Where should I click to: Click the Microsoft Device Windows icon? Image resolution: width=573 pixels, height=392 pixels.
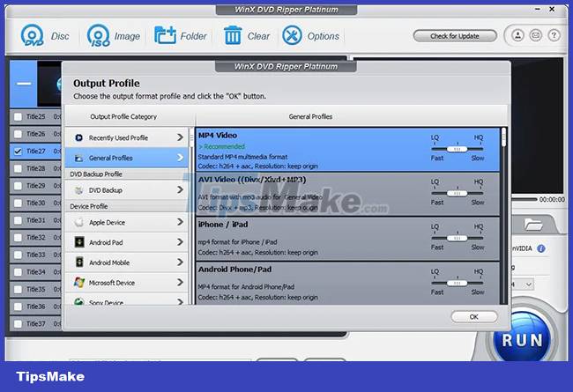[x=79, y=283]
